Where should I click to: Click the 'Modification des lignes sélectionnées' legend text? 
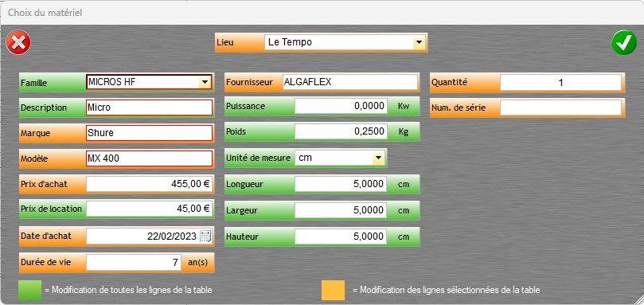coord(447,290)
